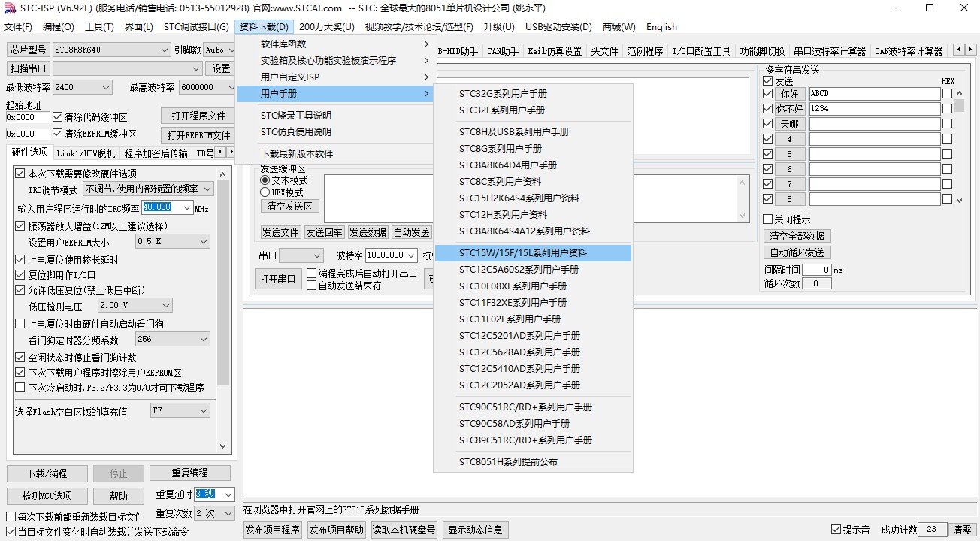This screenshot has width=980, height=541.
Task: Click 打开串口 button
Action: (277, 279)
